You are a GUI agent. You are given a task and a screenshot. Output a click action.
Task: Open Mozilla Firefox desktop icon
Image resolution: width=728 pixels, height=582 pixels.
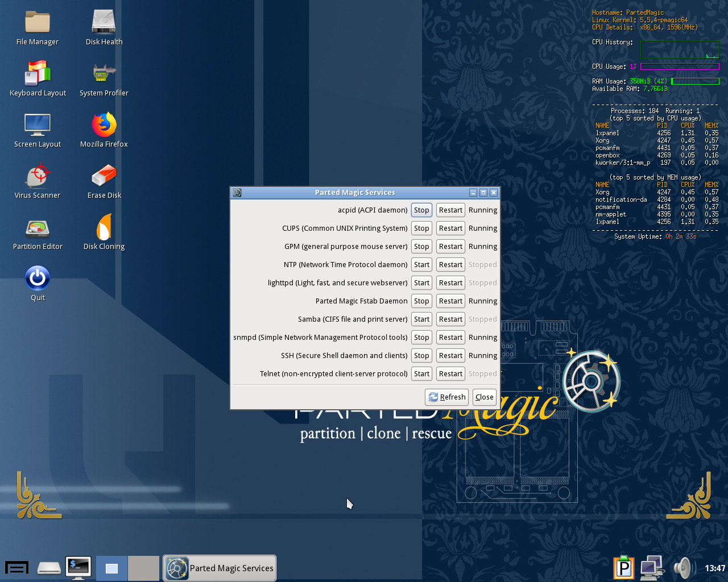(x=104, y=126)
